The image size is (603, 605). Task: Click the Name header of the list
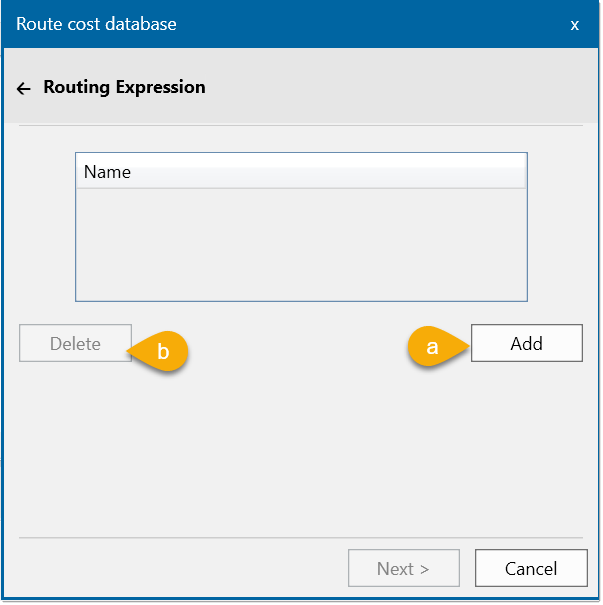[301, 171]
